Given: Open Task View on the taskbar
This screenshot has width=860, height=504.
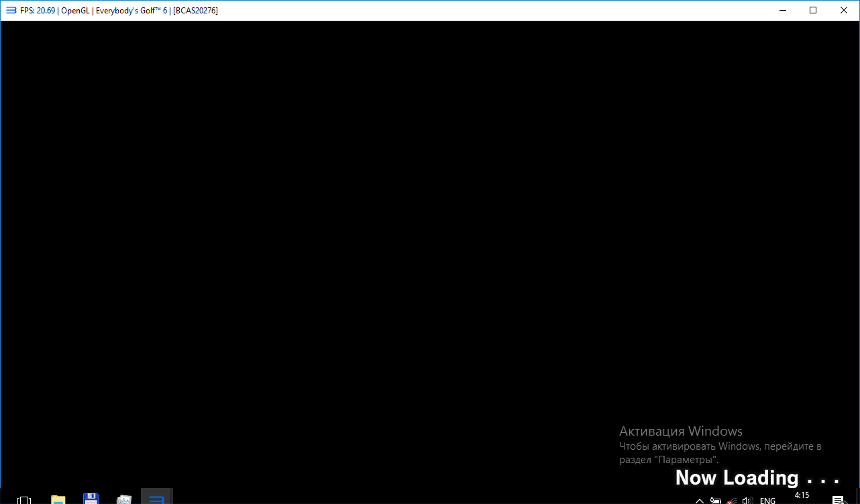Looking at the screenshot, I should click(24, 499).
